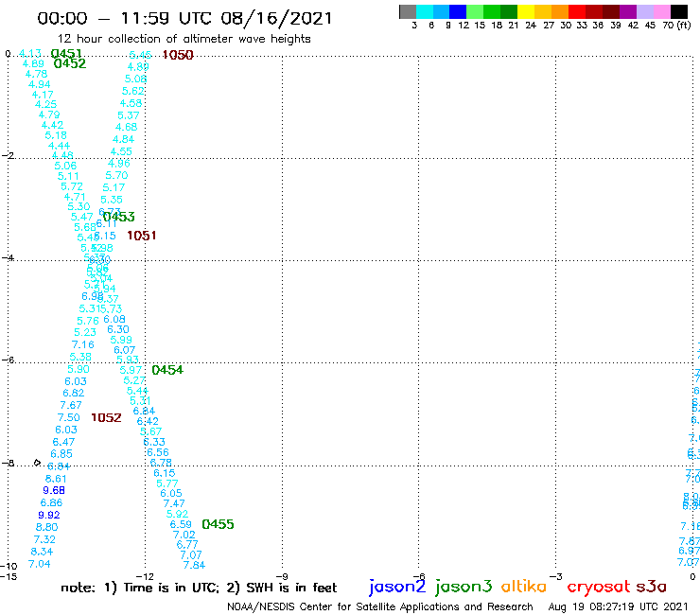Screen dimensions: 700x615
Task: Click the time marker 0451
Action: 66,54
